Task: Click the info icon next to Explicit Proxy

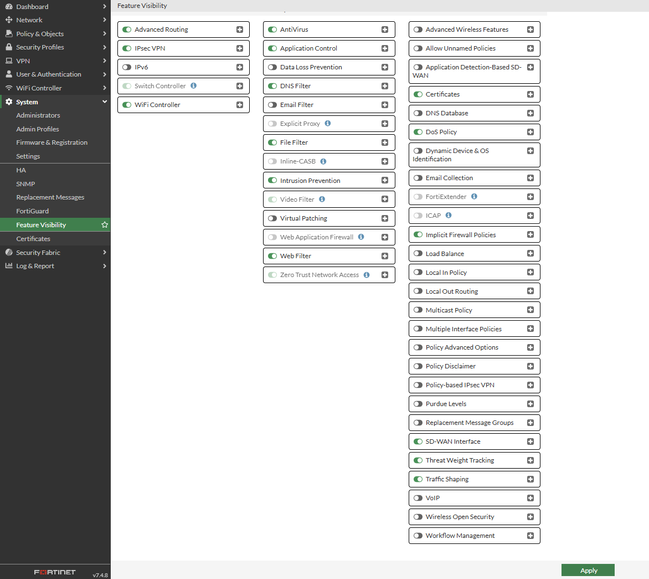Action: coord(328,123)
